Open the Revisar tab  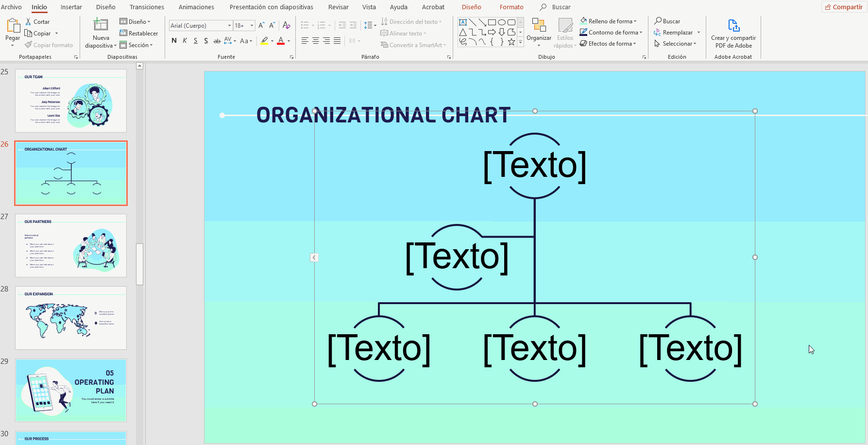coord(339,7)
